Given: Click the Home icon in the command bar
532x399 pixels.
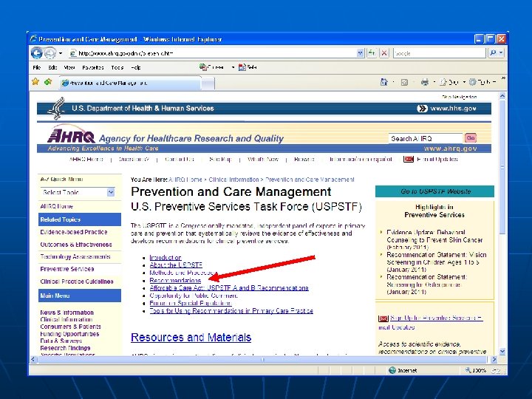Looking at the screenshot, I should point(384,82).
